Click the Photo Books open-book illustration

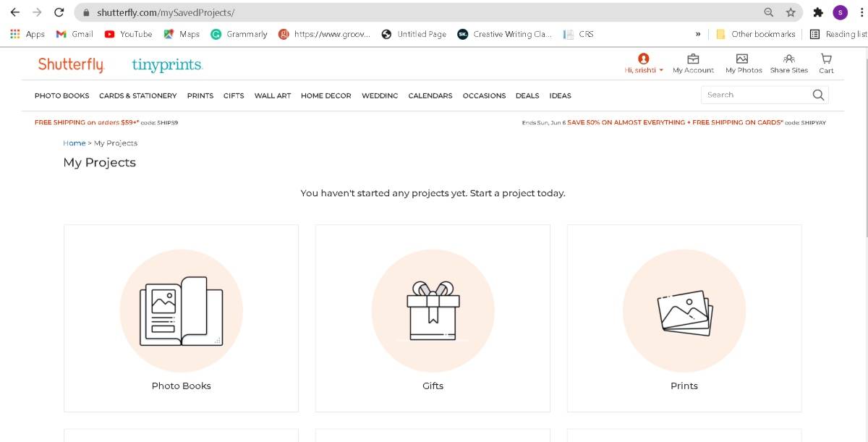pos(181,311)
